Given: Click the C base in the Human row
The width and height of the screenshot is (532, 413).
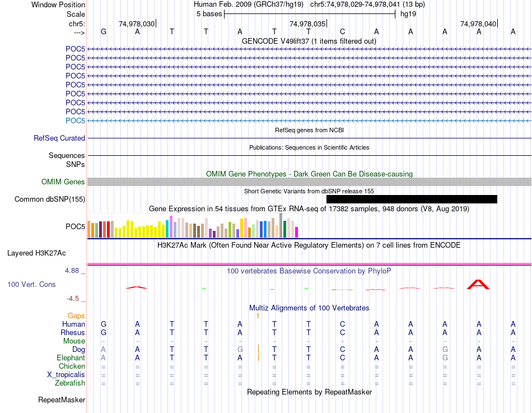Looking at the screenshot, I should 342,324.
